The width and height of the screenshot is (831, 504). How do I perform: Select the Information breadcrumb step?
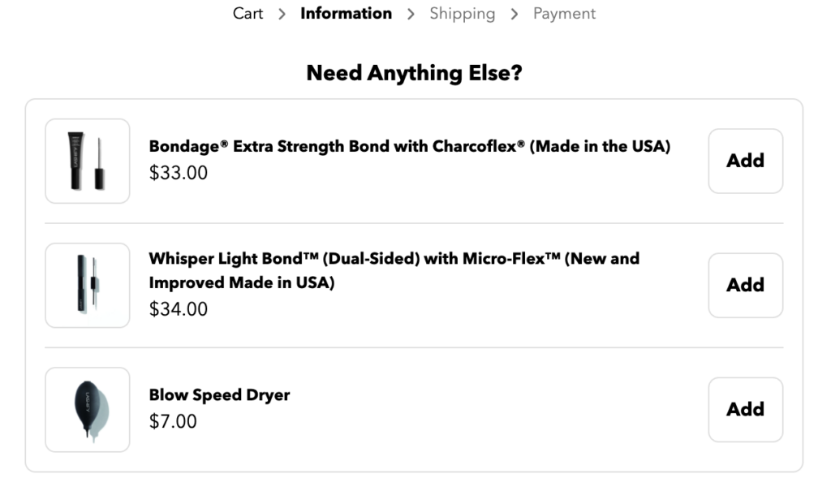[346, 13]
